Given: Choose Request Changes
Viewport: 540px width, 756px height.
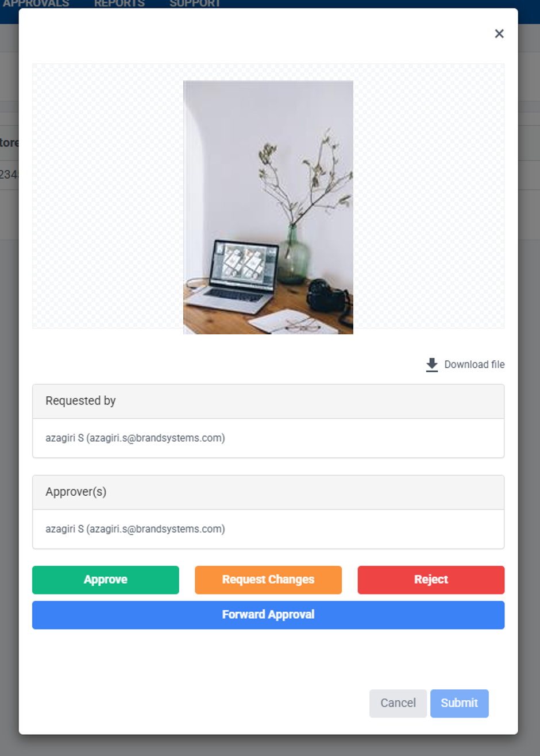Looking at the screenshot, I should click(268, 580).
